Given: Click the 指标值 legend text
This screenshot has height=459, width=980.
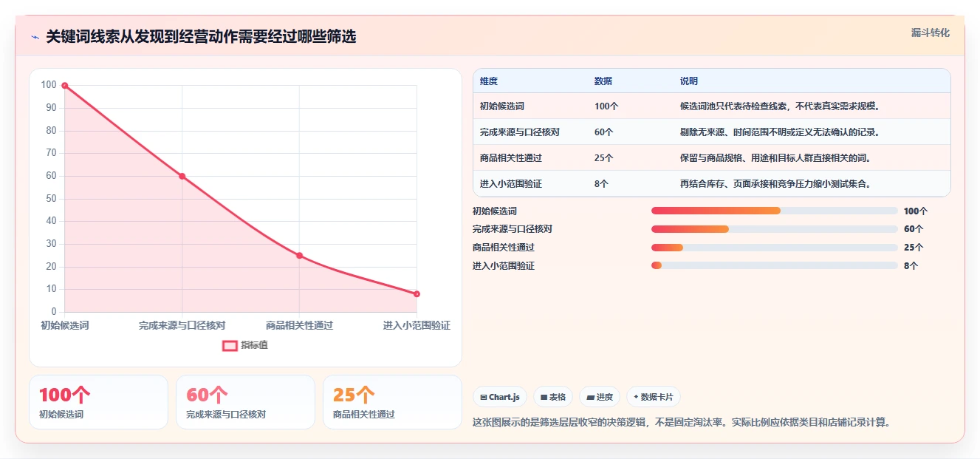Looking at the screenshot, I should point(254,345).
